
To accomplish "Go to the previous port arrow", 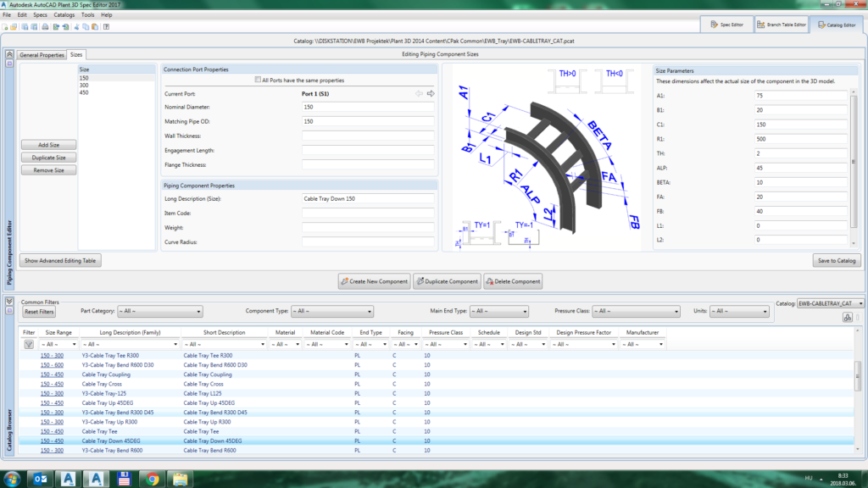I will pos(419,93).
